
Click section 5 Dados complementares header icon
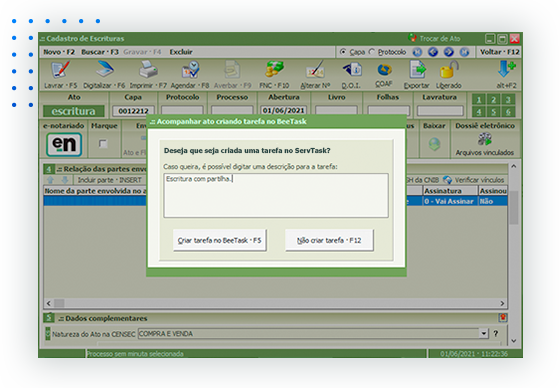point(49,317)
